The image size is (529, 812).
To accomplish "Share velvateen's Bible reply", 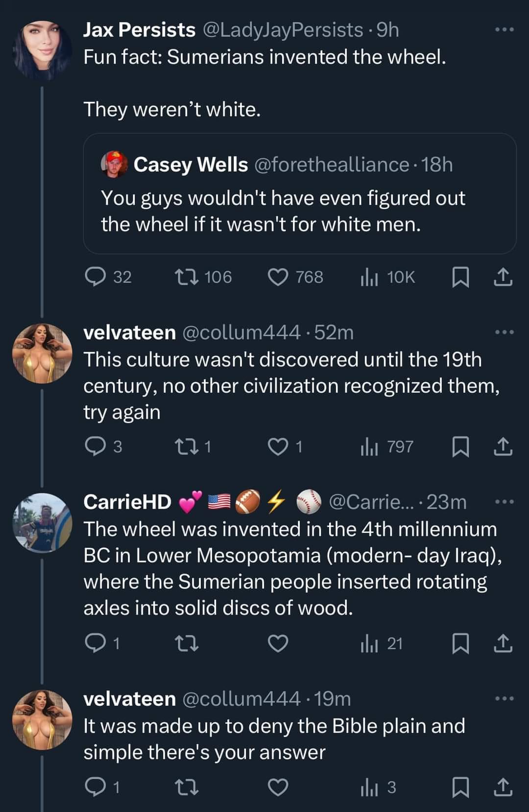I will pyautogui.click(x=503, y=787).
